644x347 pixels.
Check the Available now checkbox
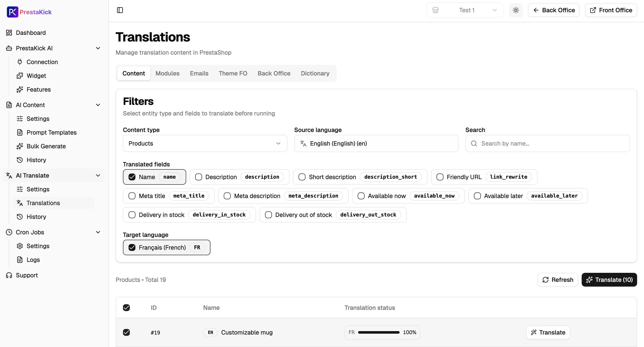(361, 196)
